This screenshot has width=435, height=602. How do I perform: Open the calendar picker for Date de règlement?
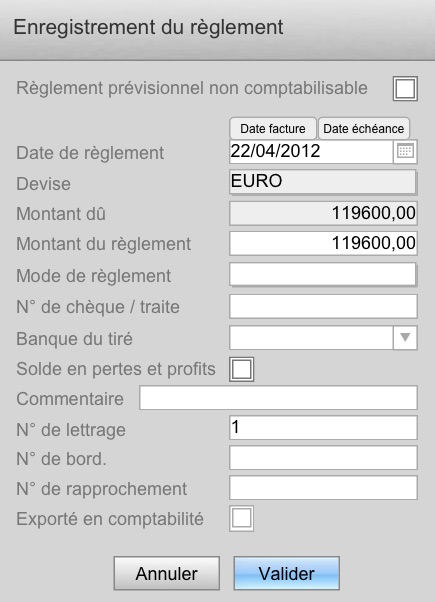[x=405, y=151]
